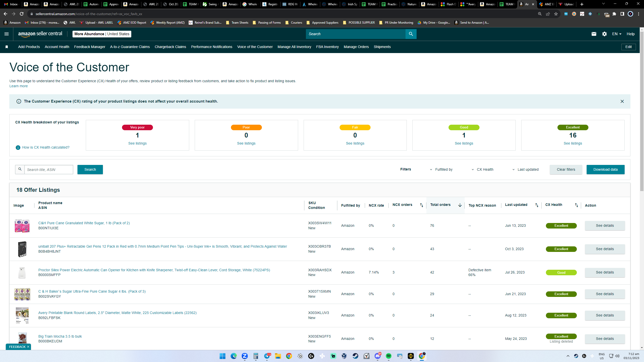Viewport: 644px width, 362px height.
Task: Click the browser zoom magnifier icon
Action: point(540,14)
